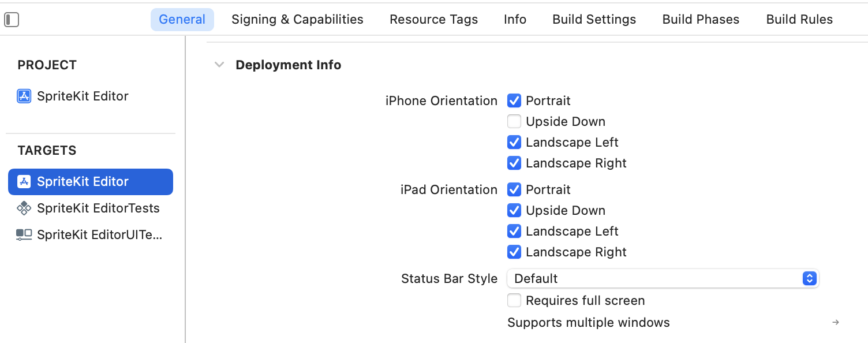Click the SpriteKit EditorTests target icon
The image size is (868, 343).
24,208
